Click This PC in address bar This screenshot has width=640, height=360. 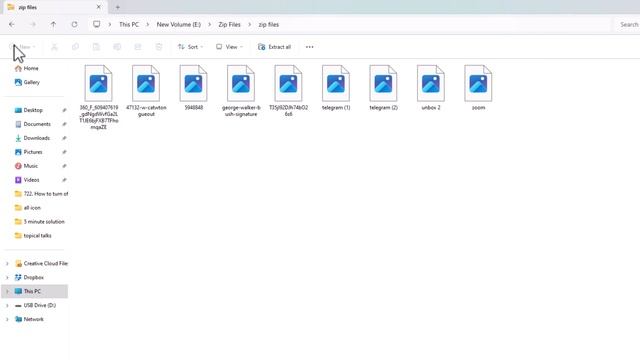(129, 24)
